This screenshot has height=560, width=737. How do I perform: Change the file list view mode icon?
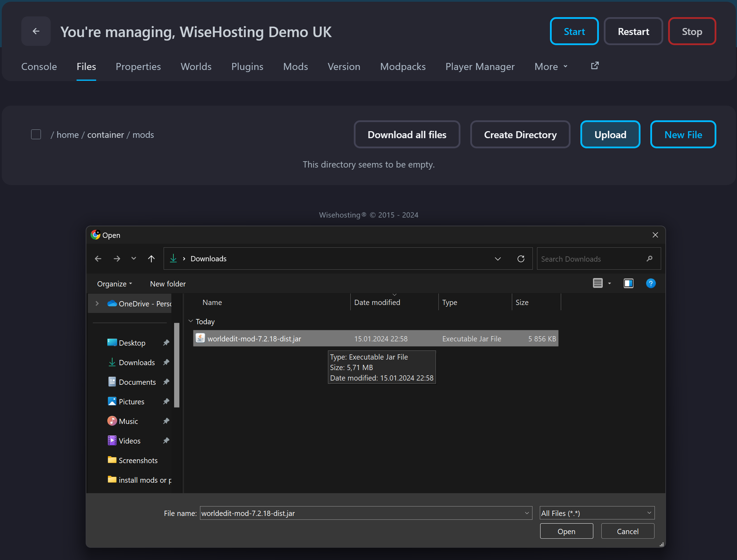[599, 283]
